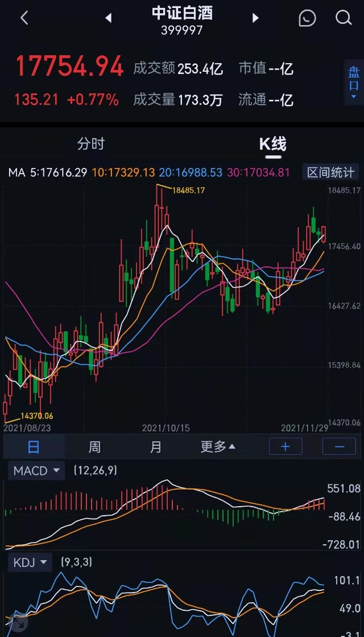Expand the 盘口 side panel
Image resolution: width=364 pixels, height=637 pixels.
(x=354, y=82)
